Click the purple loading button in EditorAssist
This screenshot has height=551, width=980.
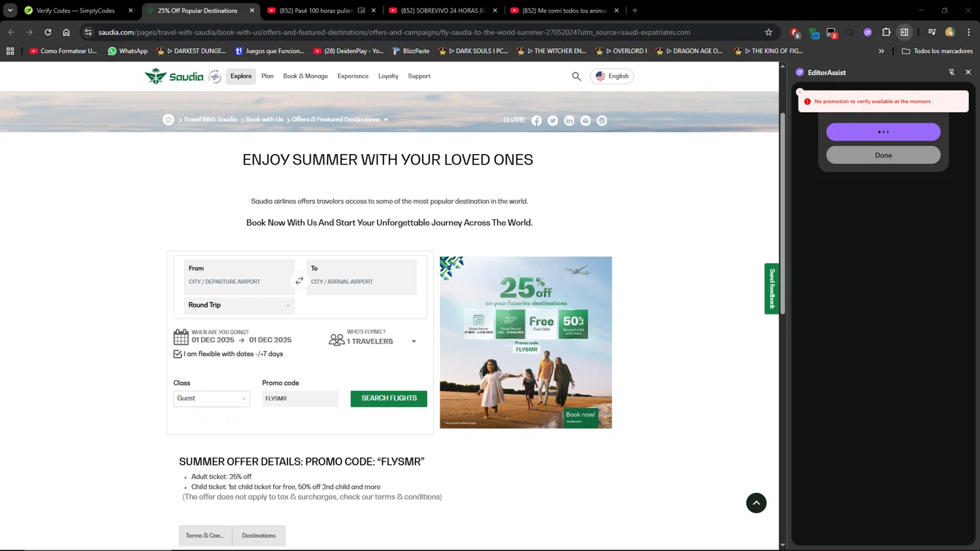[x=883, y=132]
